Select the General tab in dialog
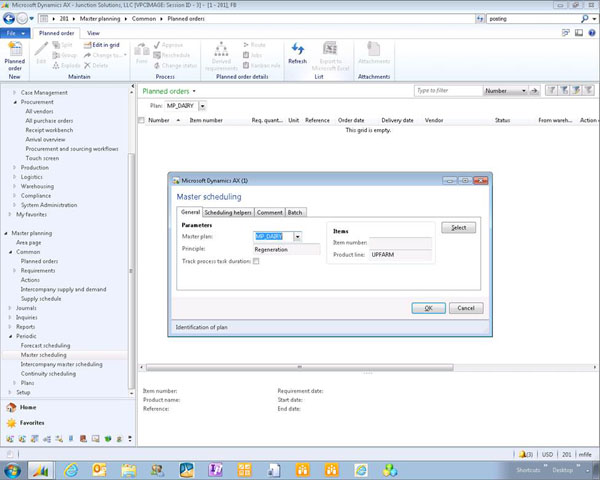The height and width of the screenshot is (480, 600). [x=190, y=212]
